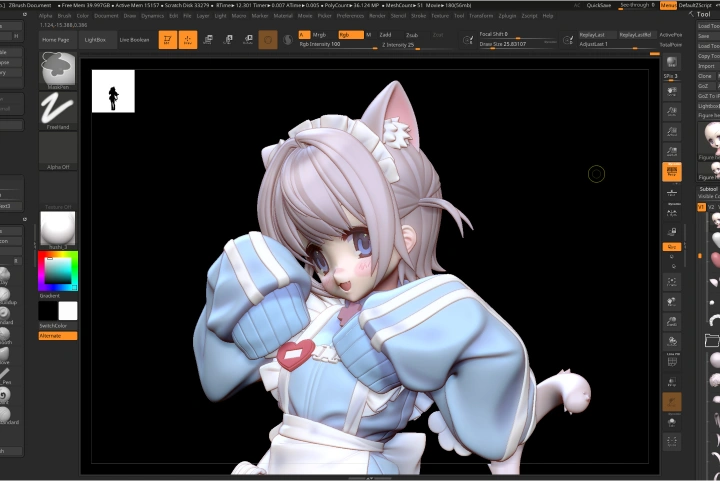Toggle Line Fill polyframe display
The image size is (720, 481).
(x=672, y=362)
